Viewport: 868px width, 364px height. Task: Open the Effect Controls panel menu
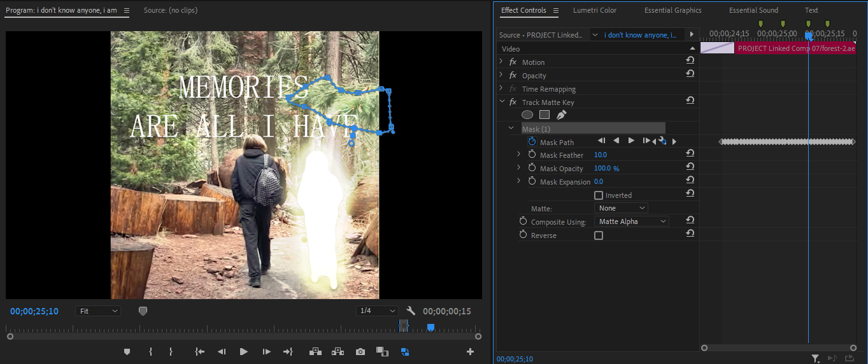pos(556,10)
